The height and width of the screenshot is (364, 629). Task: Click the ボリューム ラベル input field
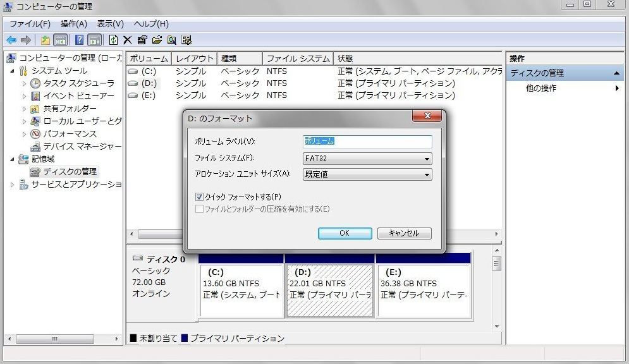click(x=367, y=142)
